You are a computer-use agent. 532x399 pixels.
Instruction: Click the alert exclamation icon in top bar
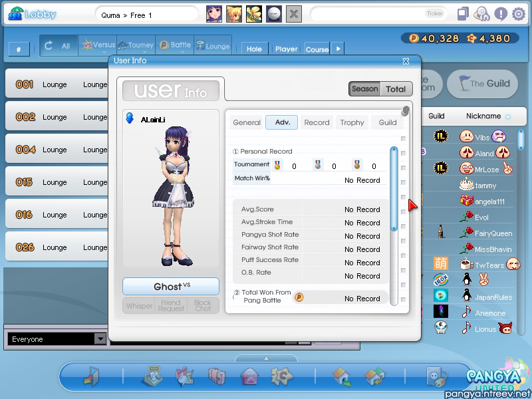click(x=501, y=14)
